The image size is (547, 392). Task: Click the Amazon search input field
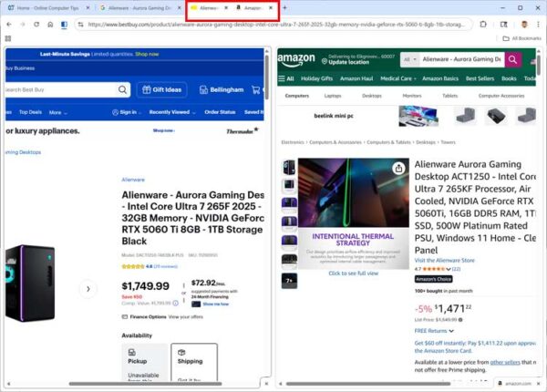(x=461, y=59)
